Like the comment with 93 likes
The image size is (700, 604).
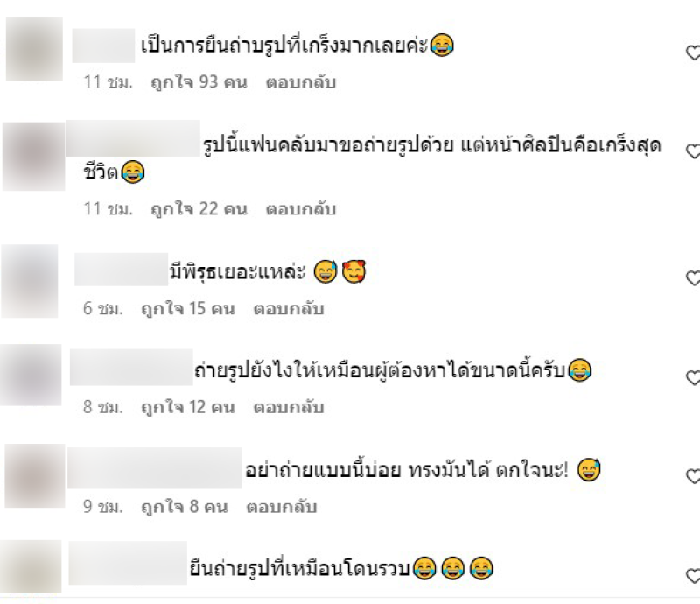tap(693, 53)
